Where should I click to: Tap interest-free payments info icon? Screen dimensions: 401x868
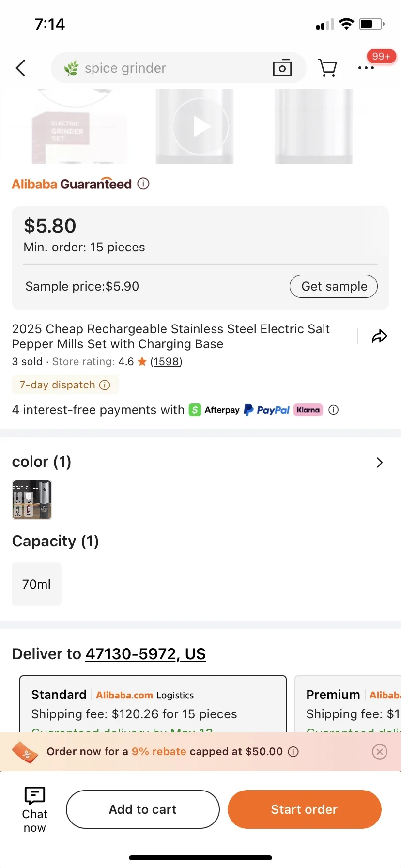click(333, 410)
